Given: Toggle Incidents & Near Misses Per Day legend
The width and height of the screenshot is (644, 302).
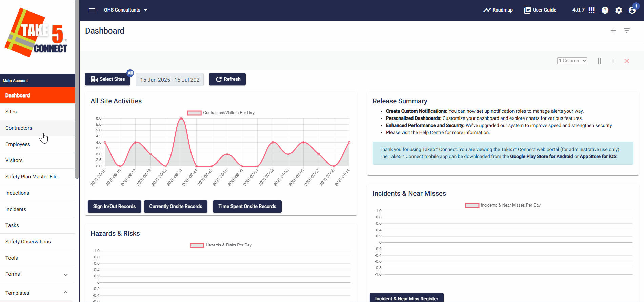Looking at the screenshot, I should 503,205.
